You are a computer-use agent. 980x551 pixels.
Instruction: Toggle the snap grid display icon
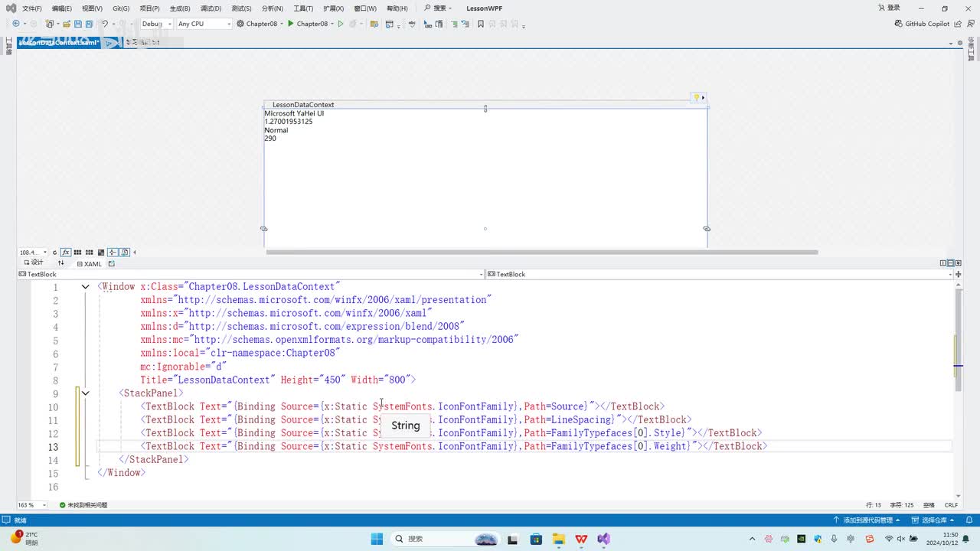click(78, 252)
